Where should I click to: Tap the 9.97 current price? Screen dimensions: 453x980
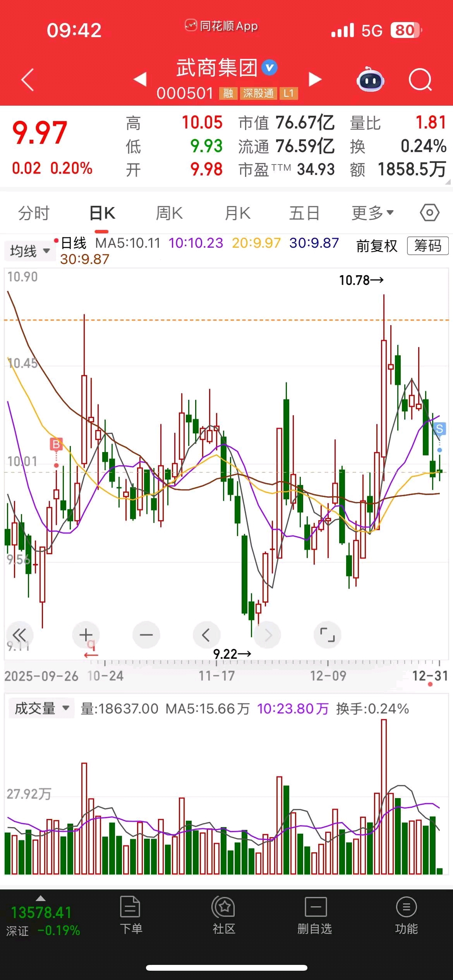pos(40,133)
